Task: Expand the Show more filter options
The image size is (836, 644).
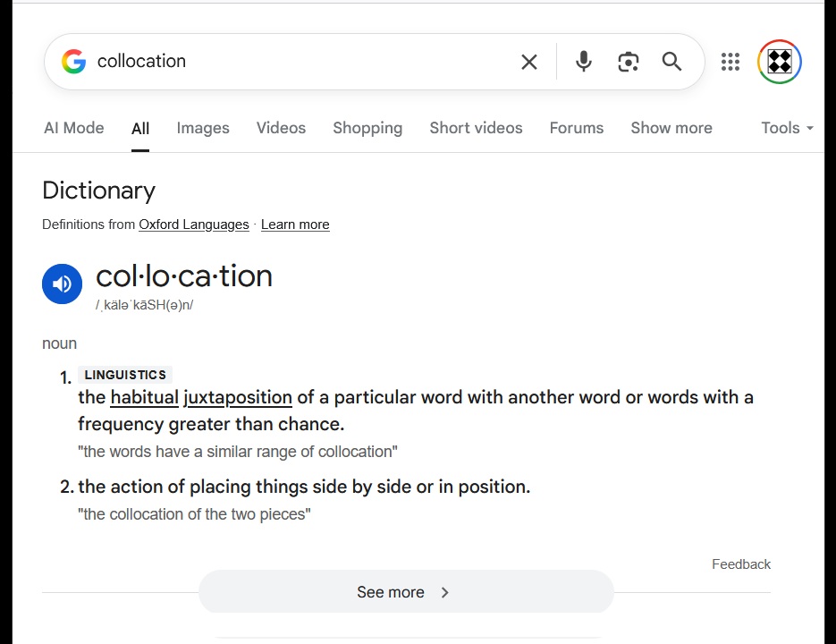Action: [x=671, y=128]
